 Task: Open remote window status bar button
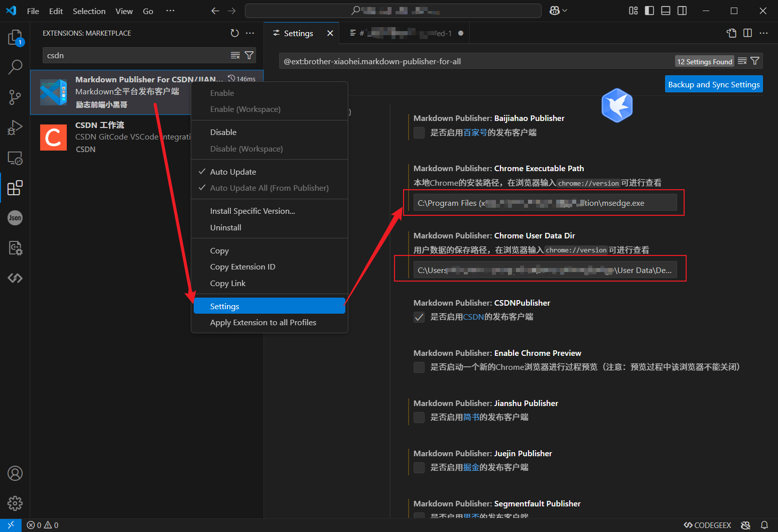[x=11, y=525]
